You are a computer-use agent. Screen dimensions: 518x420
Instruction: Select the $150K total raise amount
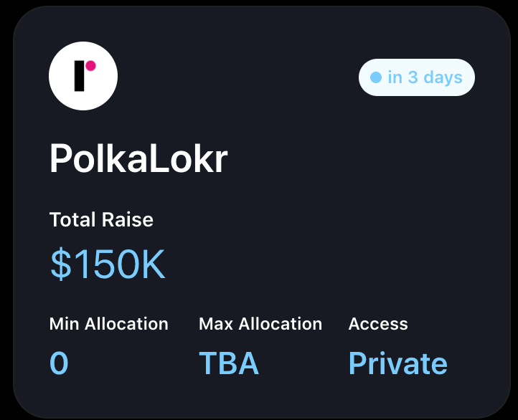tap(108, 264)
